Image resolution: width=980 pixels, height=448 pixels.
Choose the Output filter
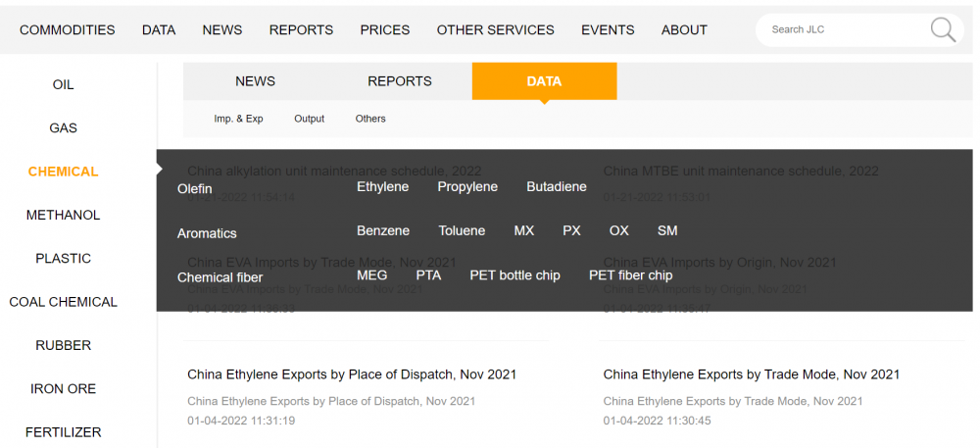click(310, 119)
